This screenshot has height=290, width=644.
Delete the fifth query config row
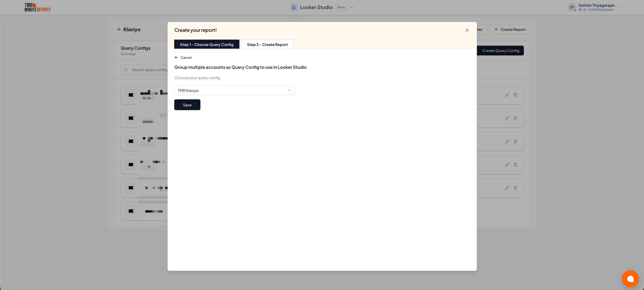pos(515,188)
